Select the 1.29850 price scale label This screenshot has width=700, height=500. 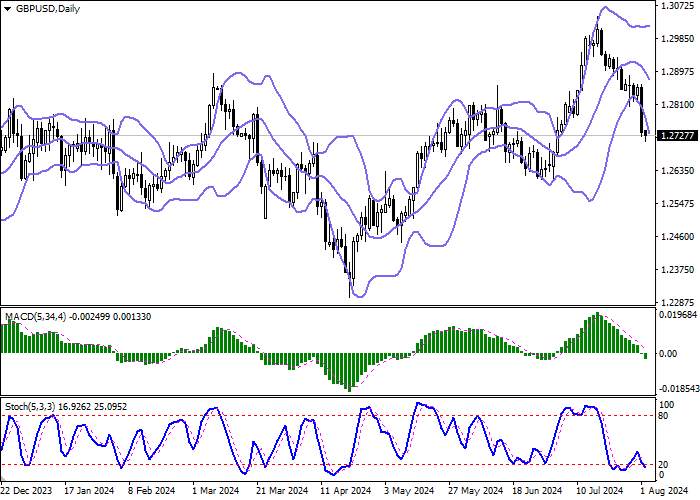pyautogui.click(x=678, y=39)
